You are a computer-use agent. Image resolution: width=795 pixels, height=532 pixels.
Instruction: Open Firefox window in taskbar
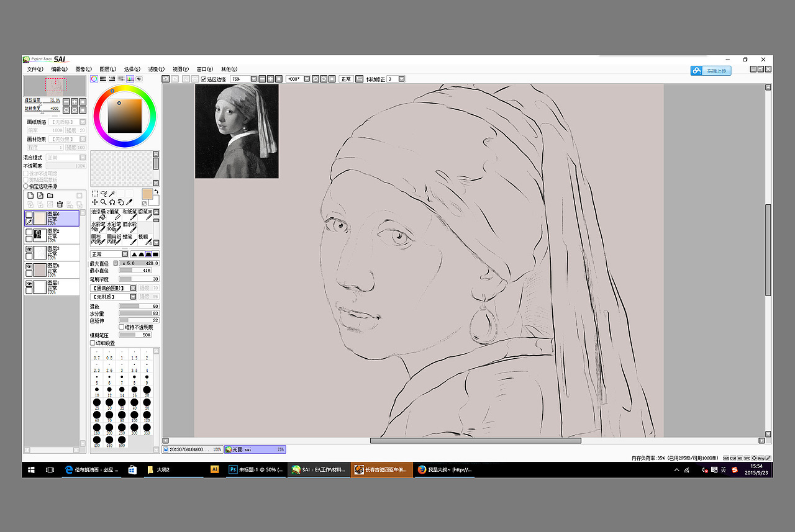tap(445, 470)
